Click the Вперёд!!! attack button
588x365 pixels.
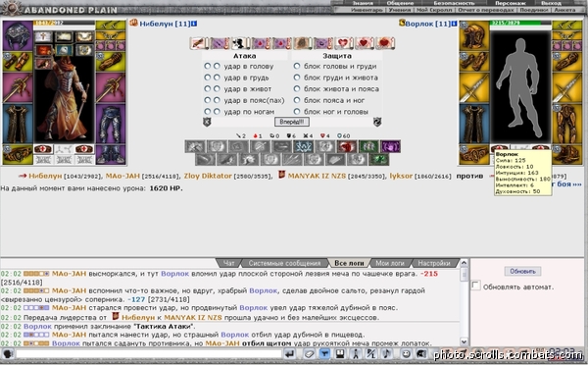point(292,122)
